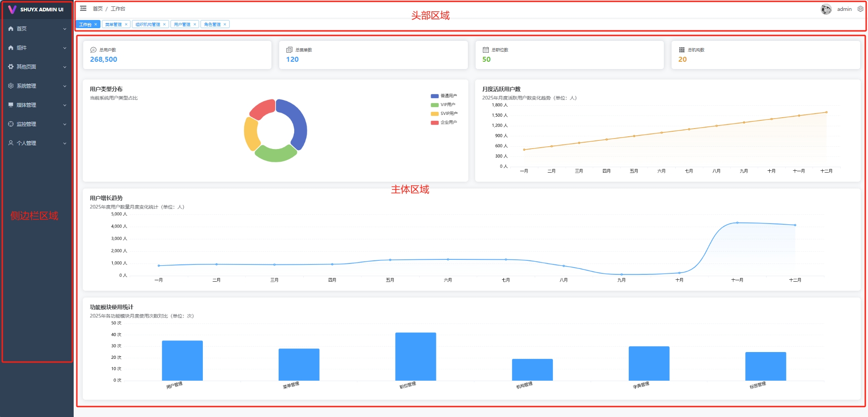Click the 监控管理 sidebar icon
868x417 pixels.
coord(11,124)
